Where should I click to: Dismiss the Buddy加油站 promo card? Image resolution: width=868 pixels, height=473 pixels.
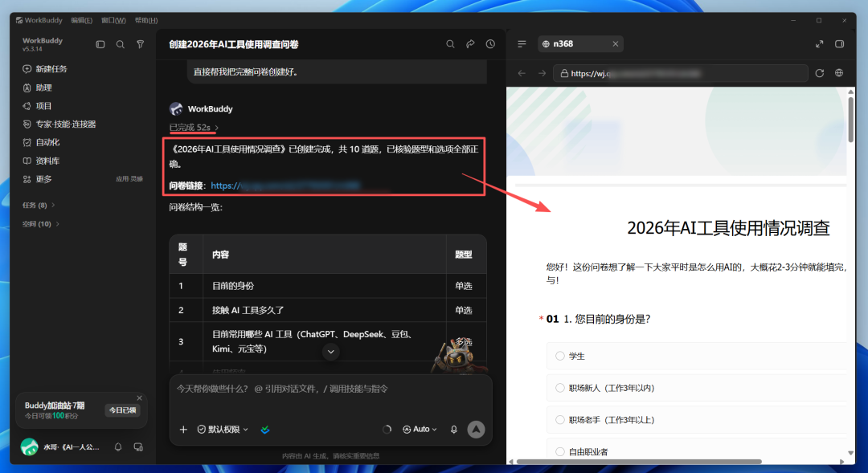(140, 398)
